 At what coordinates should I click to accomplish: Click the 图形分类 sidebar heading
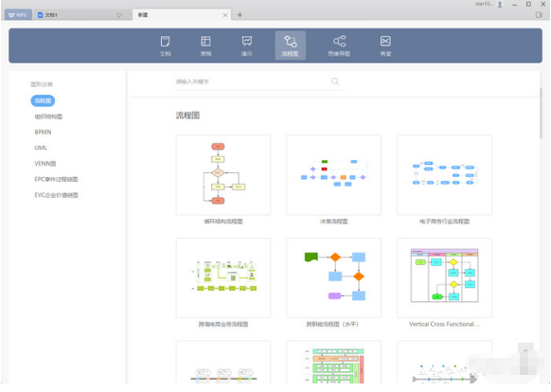[x=42, y=84]
